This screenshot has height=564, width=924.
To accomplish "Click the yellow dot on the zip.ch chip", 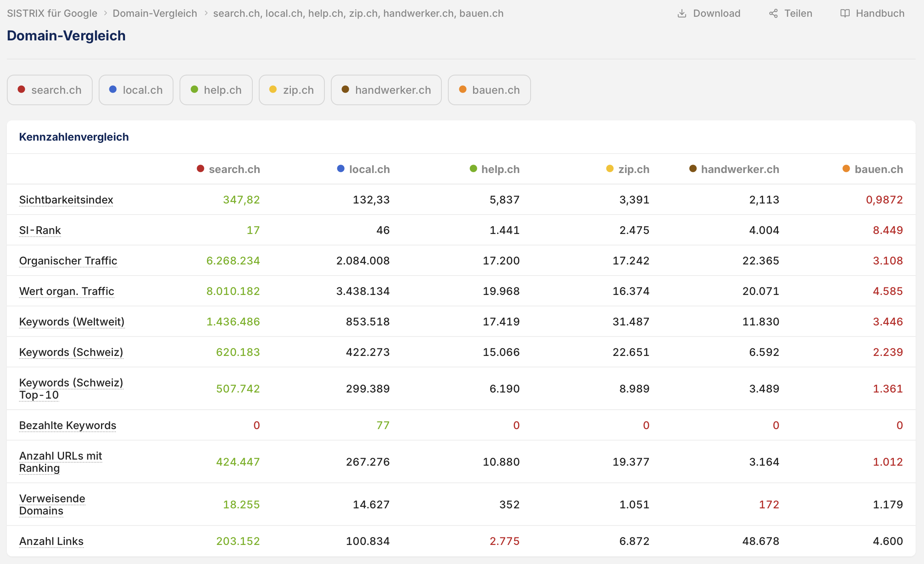I will [x=273, y=89].
